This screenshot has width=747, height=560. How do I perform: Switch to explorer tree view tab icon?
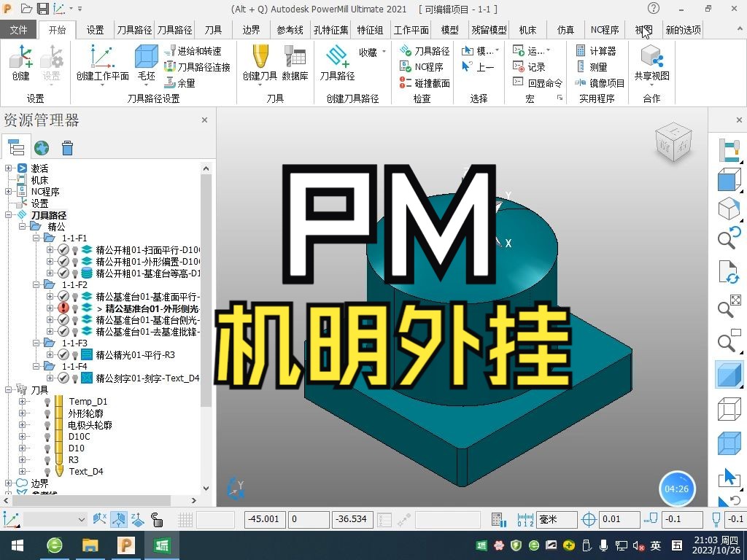[16, 148]
